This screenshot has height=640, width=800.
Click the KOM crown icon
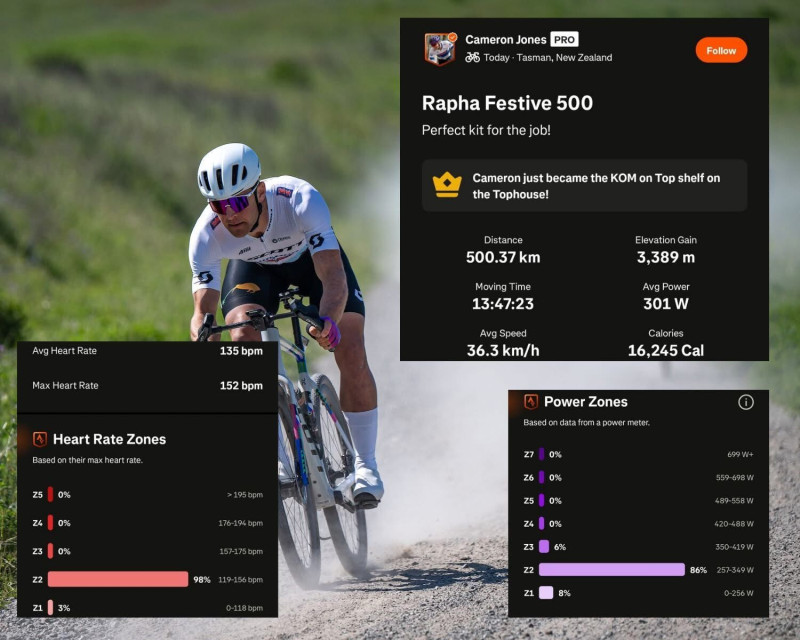click(x=446, y=185)
